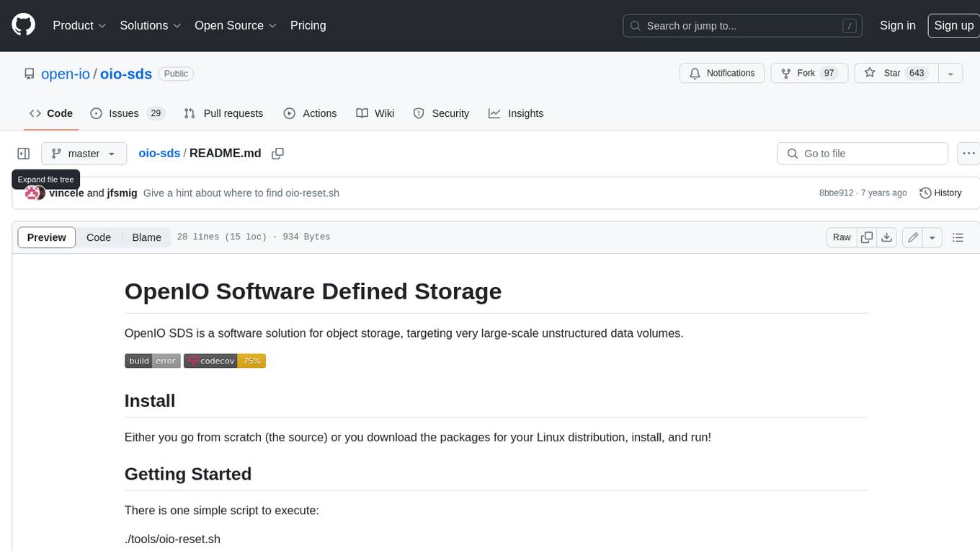Focus the Search or jump to field

click(x=742, y=26)
